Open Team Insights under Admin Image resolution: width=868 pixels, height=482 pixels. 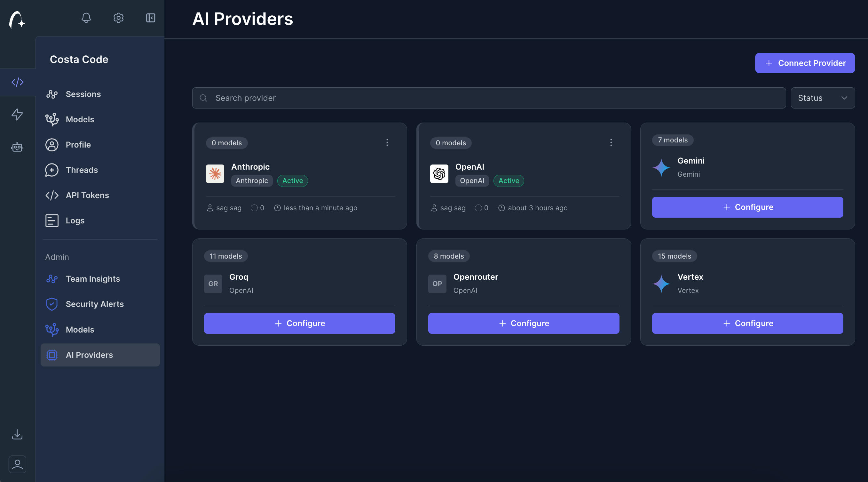point(93,279)
